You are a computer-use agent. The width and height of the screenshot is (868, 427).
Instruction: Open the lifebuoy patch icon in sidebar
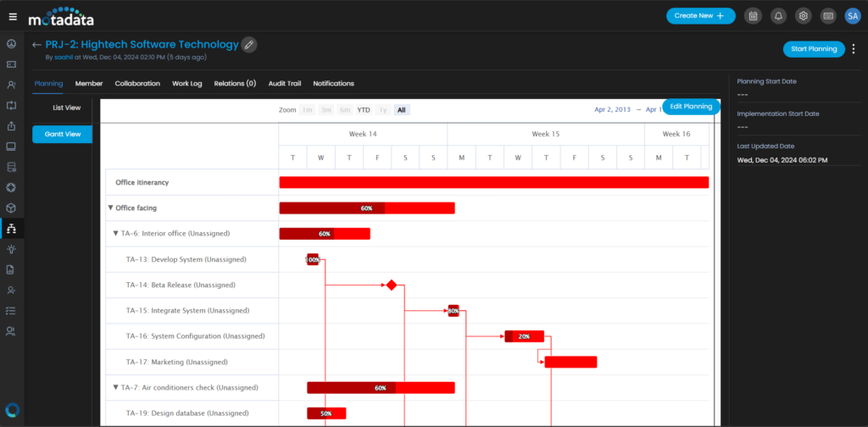point(11,187)
